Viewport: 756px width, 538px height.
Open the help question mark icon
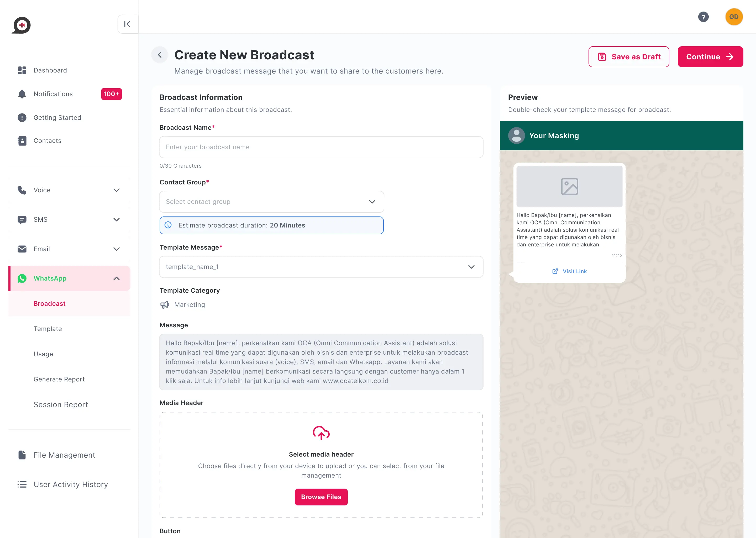click(x=703, y=17)
